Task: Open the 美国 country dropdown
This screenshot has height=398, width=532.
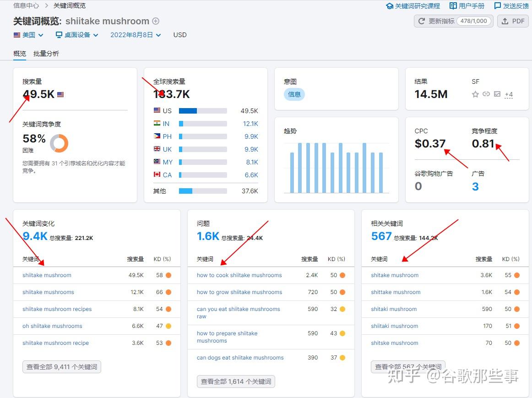Action: pos(28,35)
